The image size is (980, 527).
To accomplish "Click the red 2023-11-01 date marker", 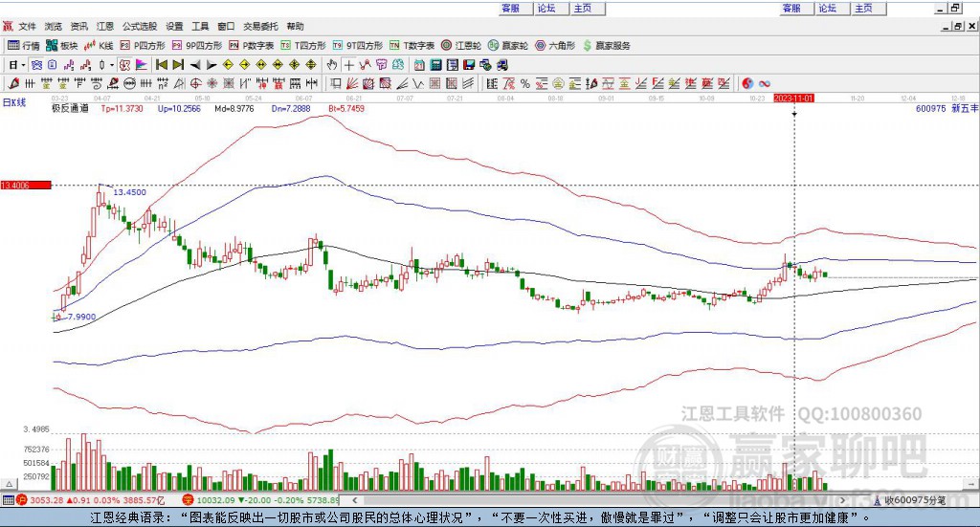I will point(793,98).
